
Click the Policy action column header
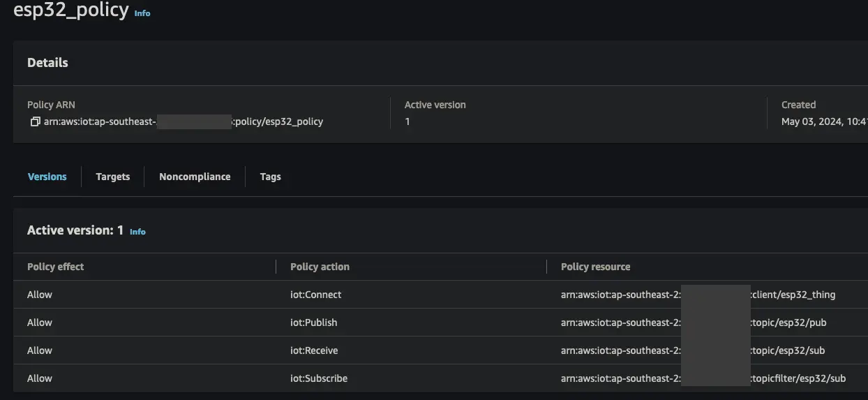[x=320, y=267]
